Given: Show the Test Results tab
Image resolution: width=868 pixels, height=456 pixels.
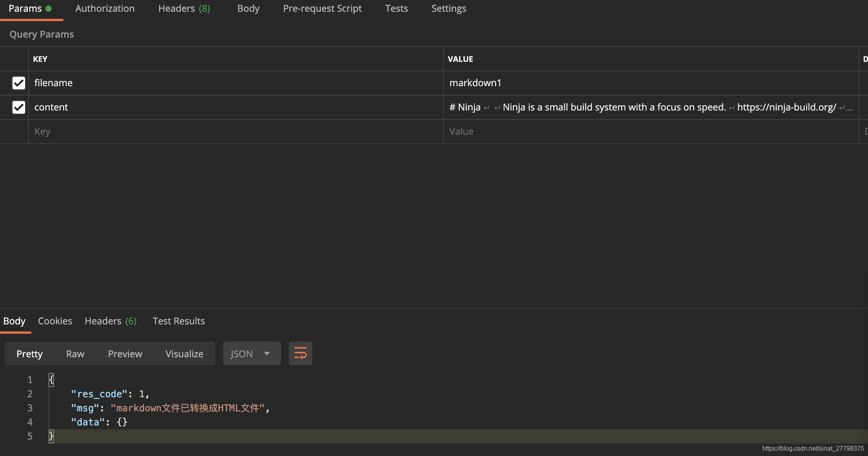Looking at the screenshot, I should (178, 321).
